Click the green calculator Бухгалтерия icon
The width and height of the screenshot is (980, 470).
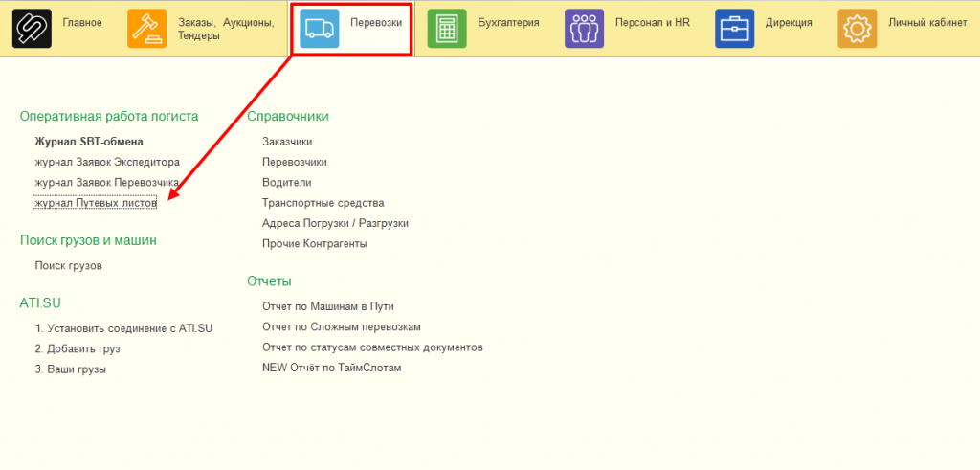pyautogui.click(x=447, y=28)
